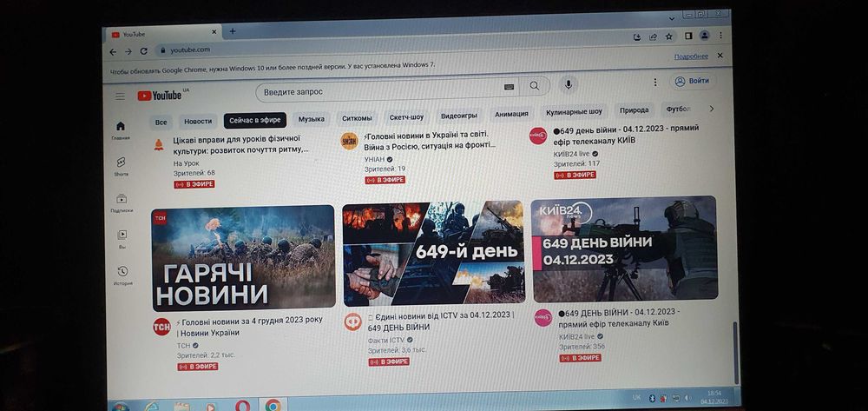Dismiss the Chrome update notification bar
The width and height of the screenshot is (868, 411).
click(x=720, y=56)
